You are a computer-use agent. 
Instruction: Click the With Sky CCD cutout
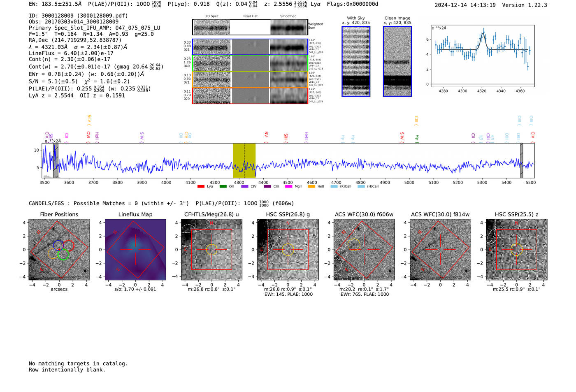(356, 61)
